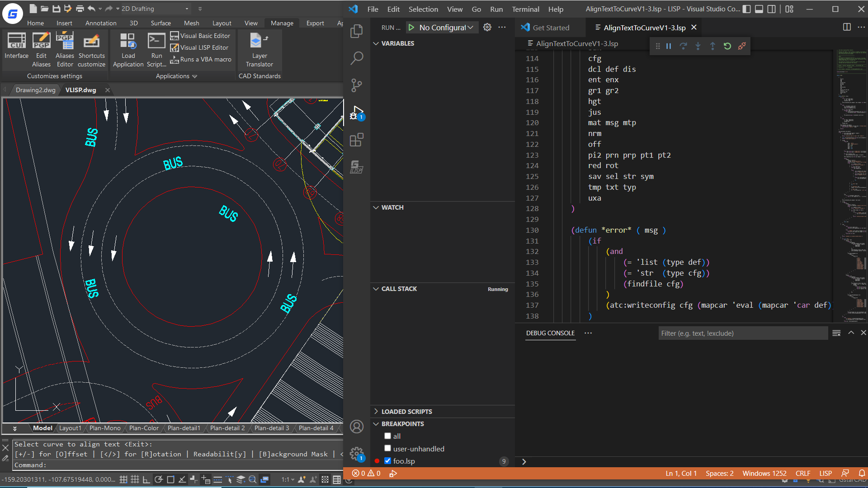Click the Run Script tool

coord(156,50)
